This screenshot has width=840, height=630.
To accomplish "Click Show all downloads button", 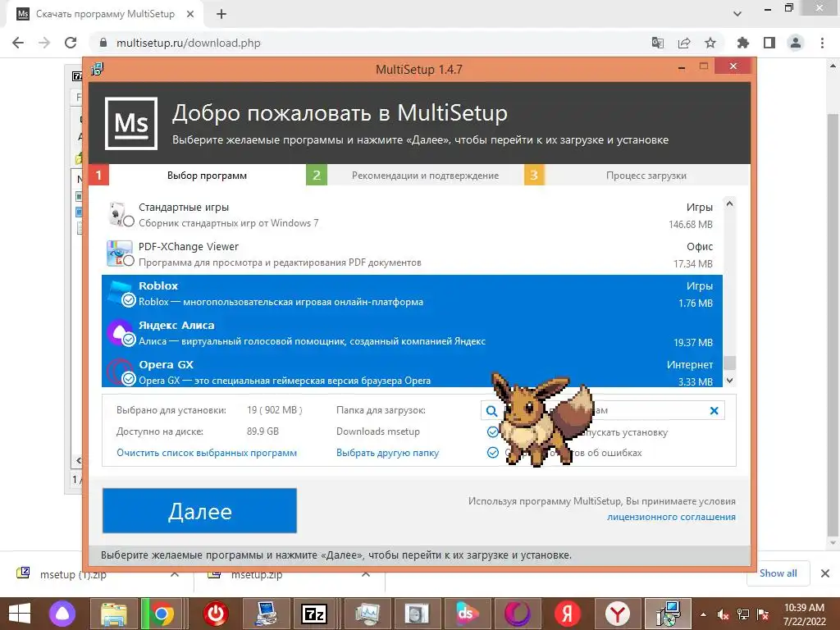I will (778, 573).
